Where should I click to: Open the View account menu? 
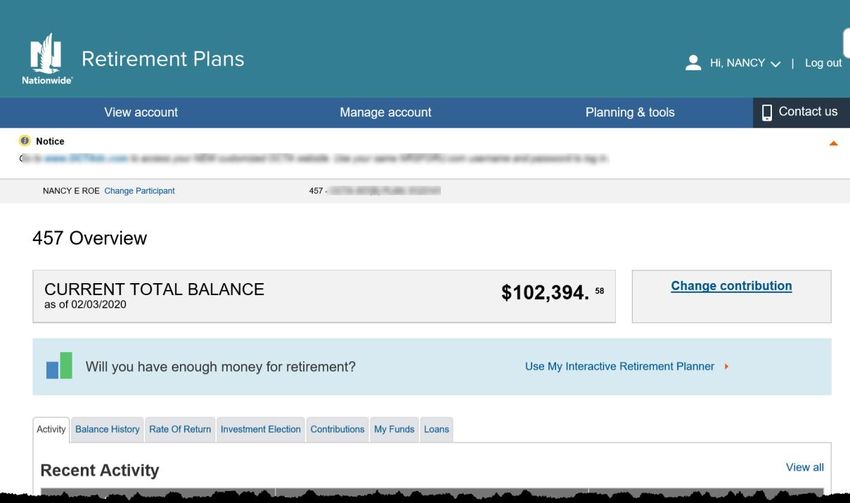(x=141, y=112)
